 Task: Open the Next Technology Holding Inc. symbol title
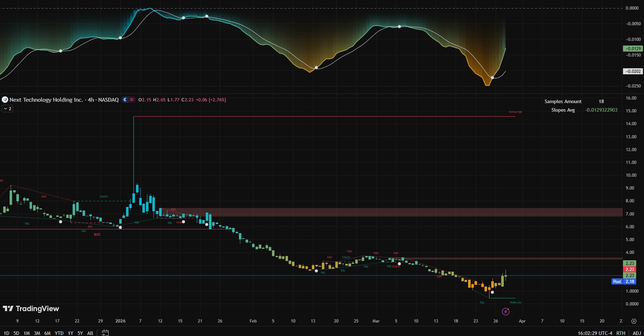(x=46, y=100)
